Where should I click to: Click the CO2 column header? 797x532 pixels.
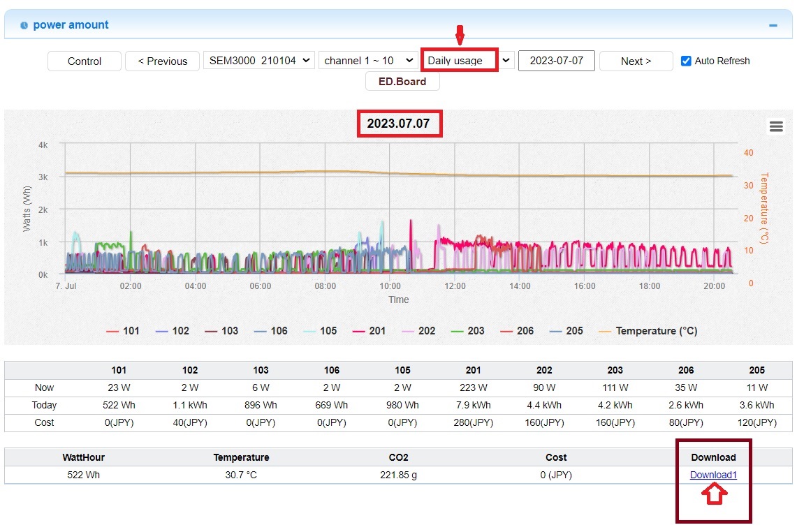[x=398, y=457]
